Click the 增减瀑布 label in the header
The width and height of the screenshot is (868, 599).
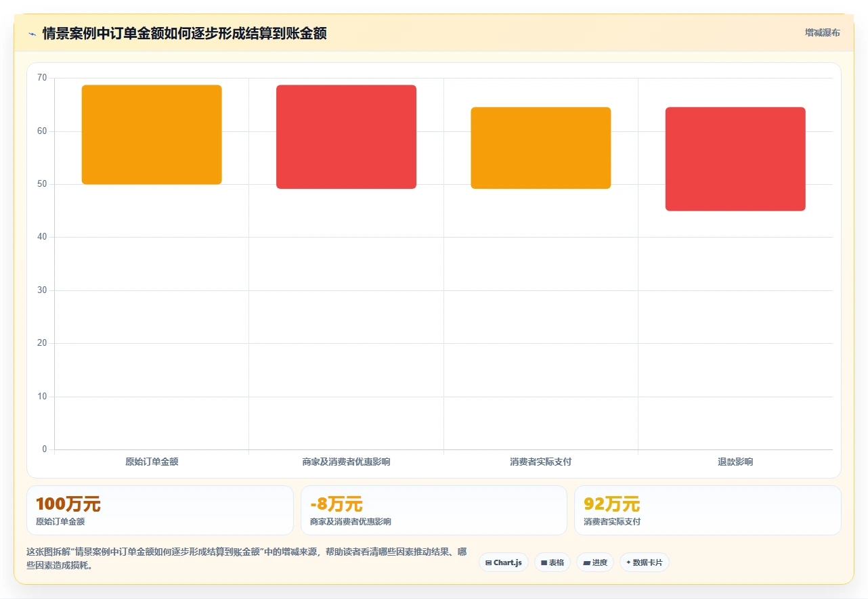[822, 32]
